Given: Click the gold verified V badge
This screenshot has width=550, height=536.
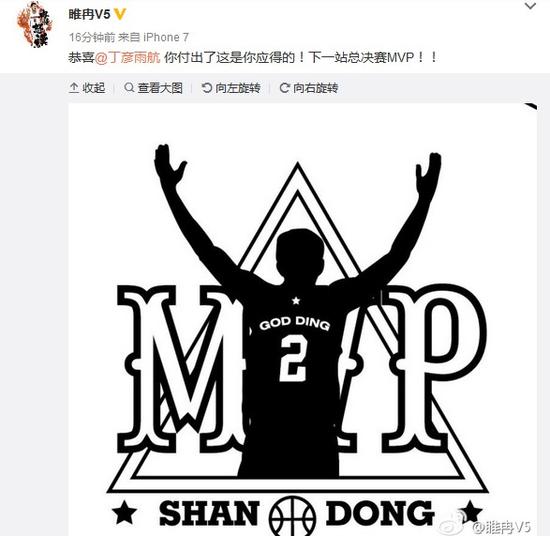Looking at the screenshot, I should pyautogui.click(x=120, y=14).
